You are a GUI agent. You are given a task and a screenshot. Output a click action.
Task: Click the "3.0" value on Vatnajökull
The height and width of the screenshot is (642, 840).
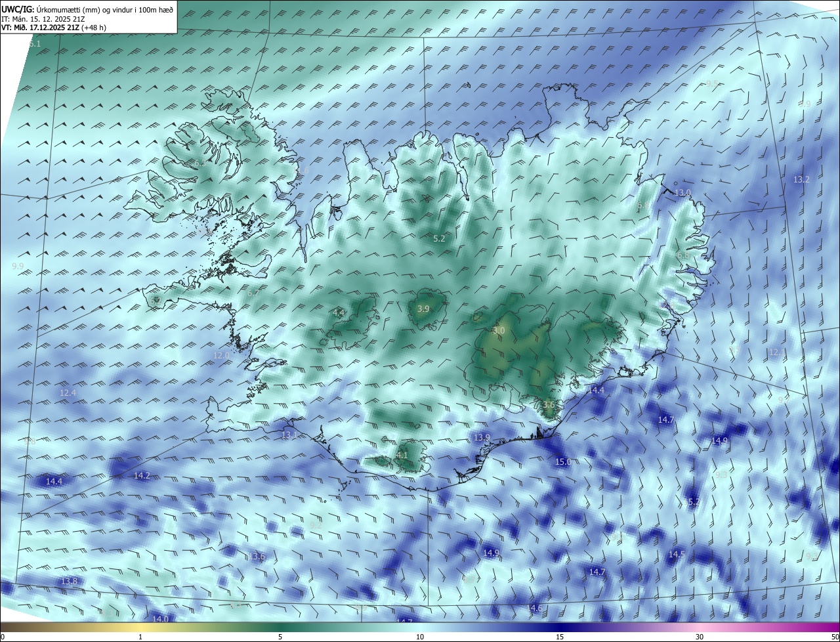point(499,331)
